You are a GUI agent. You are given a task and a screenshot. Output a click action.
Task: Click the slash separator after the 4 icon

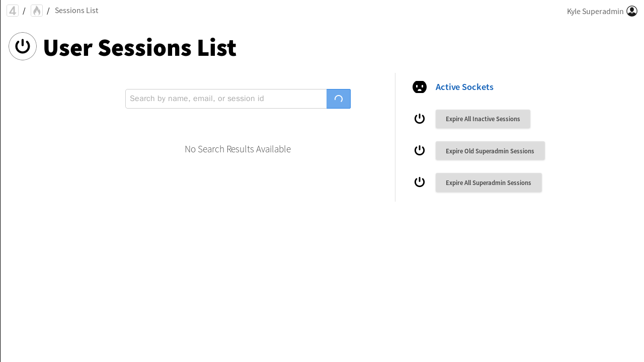pyautogui.click(x=24, y=11)
